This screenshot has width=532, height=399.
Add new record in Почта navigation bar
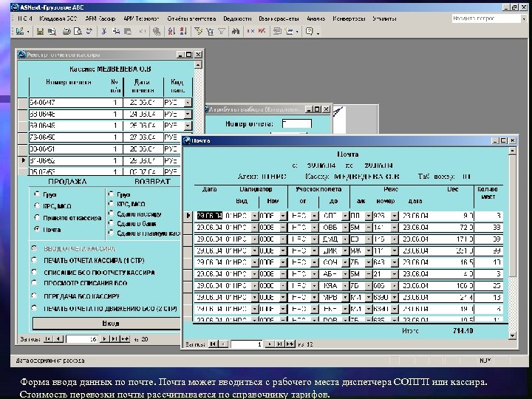[290, 344]
